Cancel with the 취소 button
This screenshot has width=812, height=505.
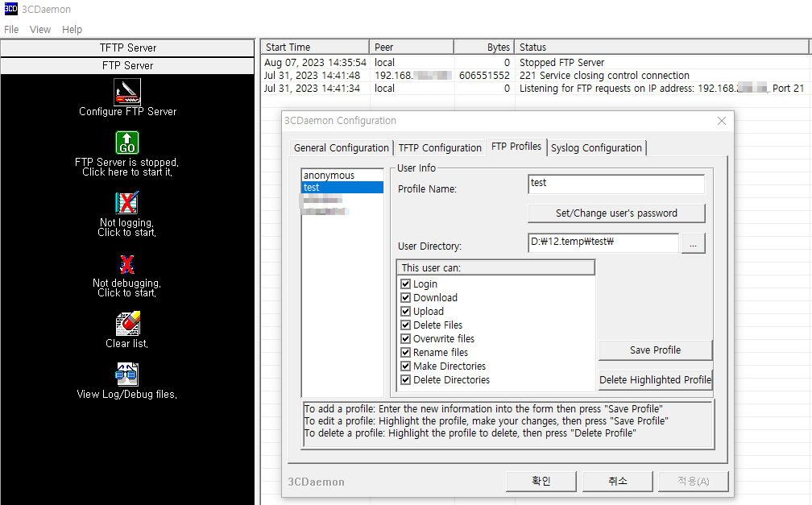[x=617, y=481]
